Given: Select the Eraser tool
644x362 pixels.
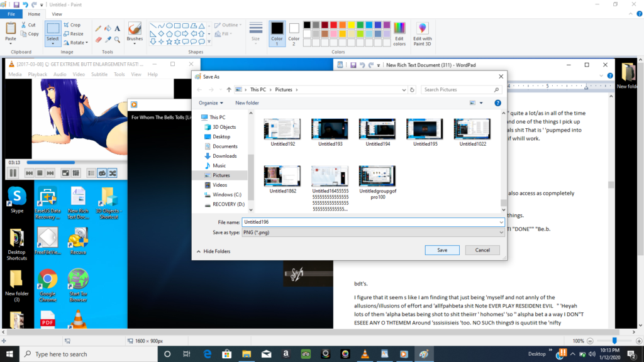Looking at the screenshot, I should (98, 40).
